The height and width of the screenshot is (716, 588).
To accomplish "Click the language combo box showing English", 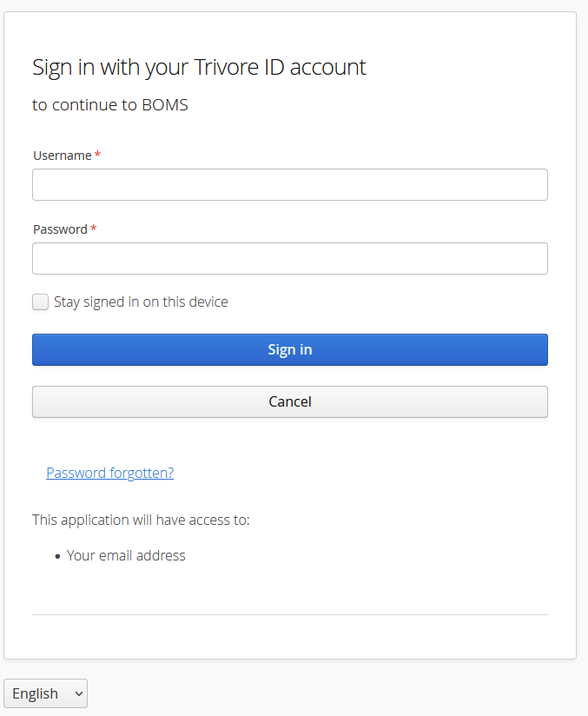I will click(45, 693).
